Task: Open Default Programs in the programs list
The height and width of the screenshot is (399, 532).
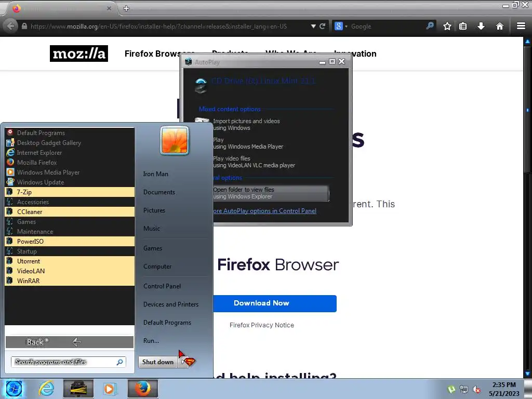Action: [x=70, y=133]
